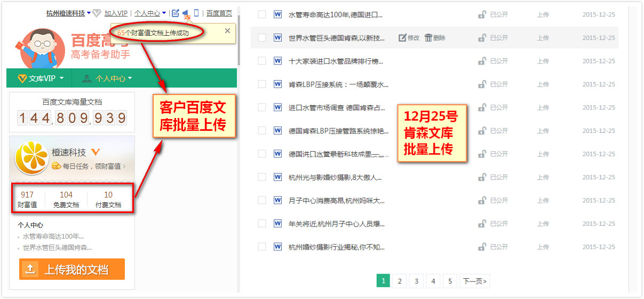Click the orange 橙速科技 avatar
The image size is (644, 299).
coord(31,159)
